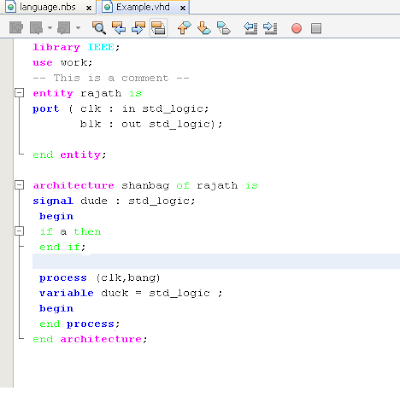Click Find Previous Occurrence icon
This screenshot has height=397, width=400.
click(x=119, y=28)
